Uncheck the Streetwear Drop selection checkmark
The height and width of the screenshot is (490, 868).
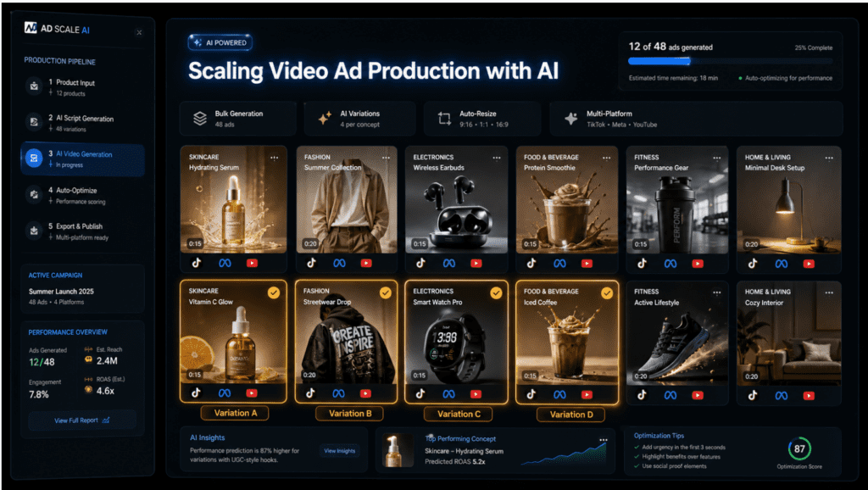coord(386,292)
